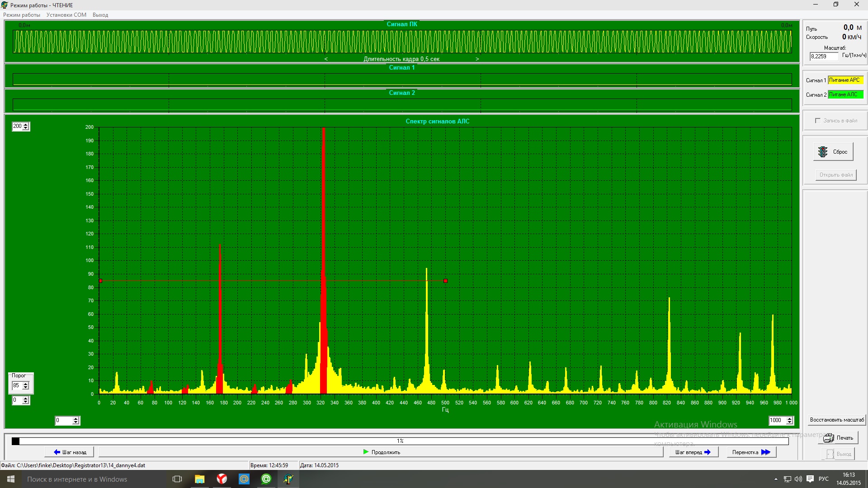Open Yandex browser from the taskbar
Screen dimensions: 868x488
coord(222,479)
